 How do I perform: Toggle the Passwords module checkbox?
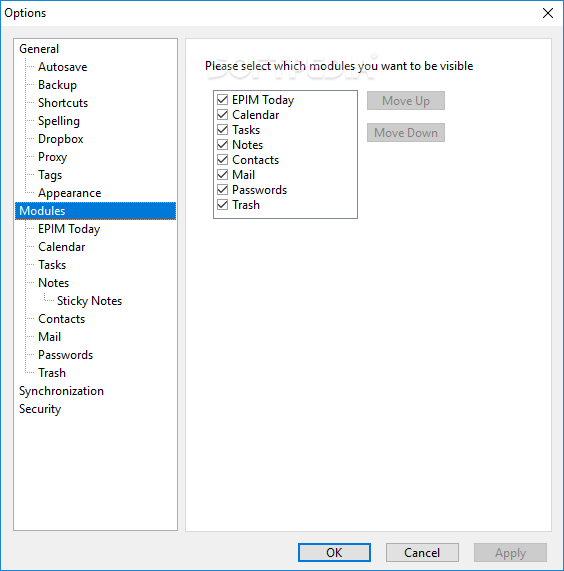222,189
